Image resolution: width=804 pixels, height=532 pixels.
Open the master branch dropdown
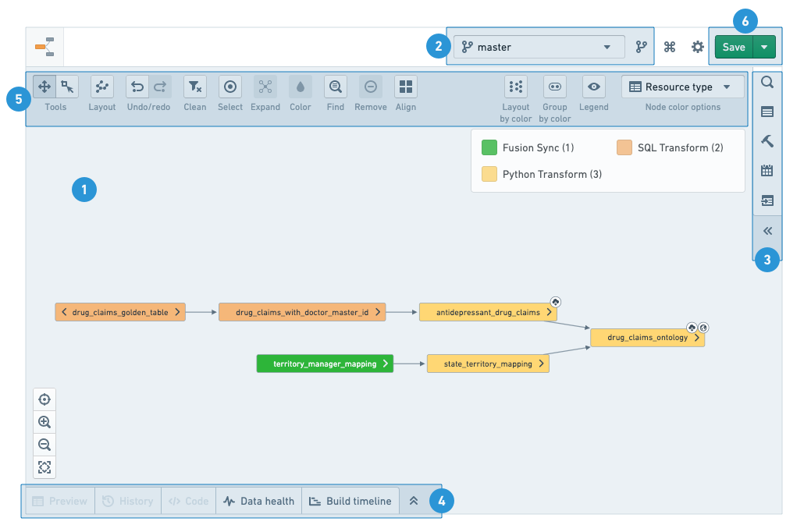coord(539,47)
